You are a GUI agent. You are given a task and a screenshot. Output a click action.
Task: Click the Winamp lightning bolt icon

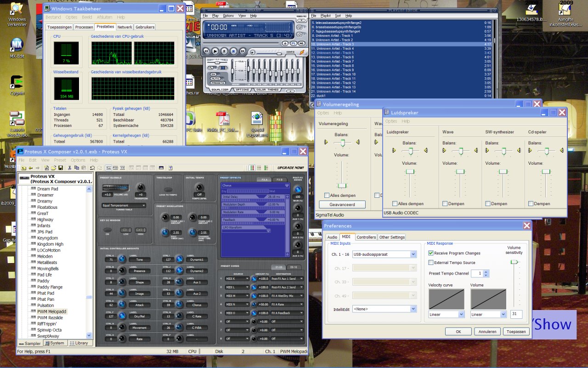click(302, 52)
